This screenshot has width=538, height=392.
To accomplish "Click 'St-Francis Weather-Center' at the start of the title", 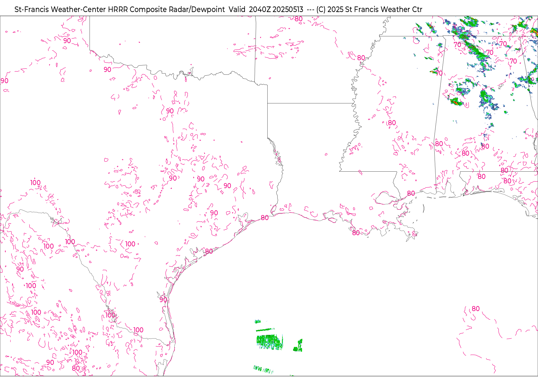I will [60, 10].
